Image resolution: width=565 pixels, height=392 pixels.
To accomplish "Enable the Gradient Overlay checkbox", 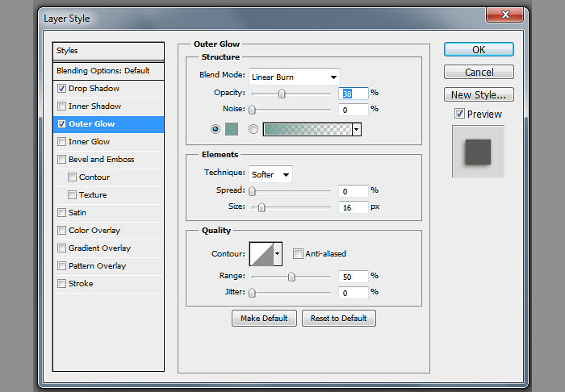I will coord(61,248).
